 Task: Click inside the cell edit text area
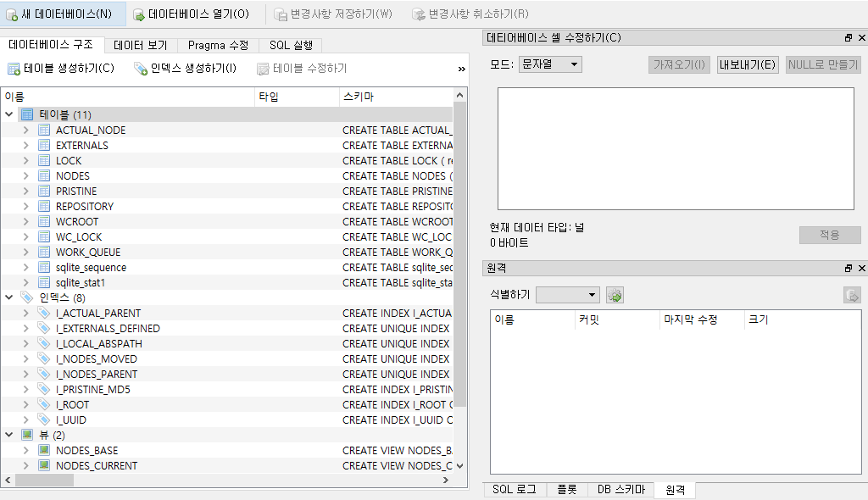coord(676,148)
